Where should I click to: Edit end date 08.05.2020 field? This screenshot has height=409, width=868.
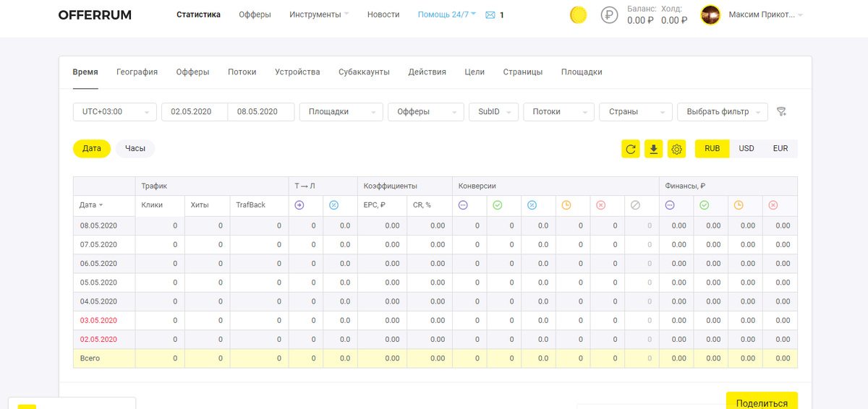261,112
